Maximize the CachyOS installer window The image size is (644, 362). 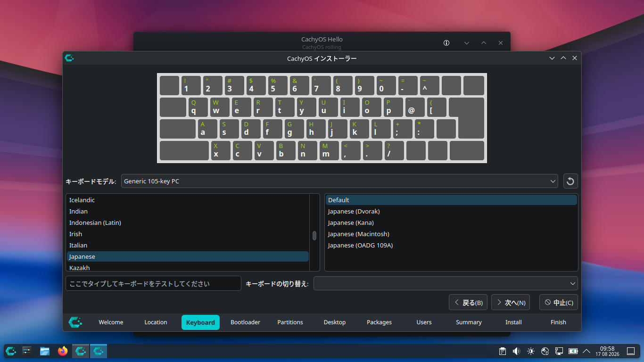pos(563,58)
